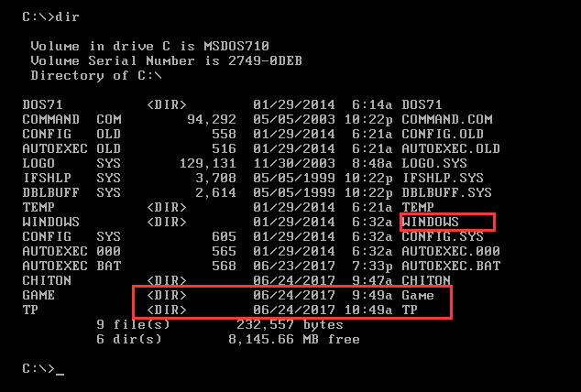Click the CONFIG.SYS long filename
This screenshot has height=392, width=581.
click(443, 236)
